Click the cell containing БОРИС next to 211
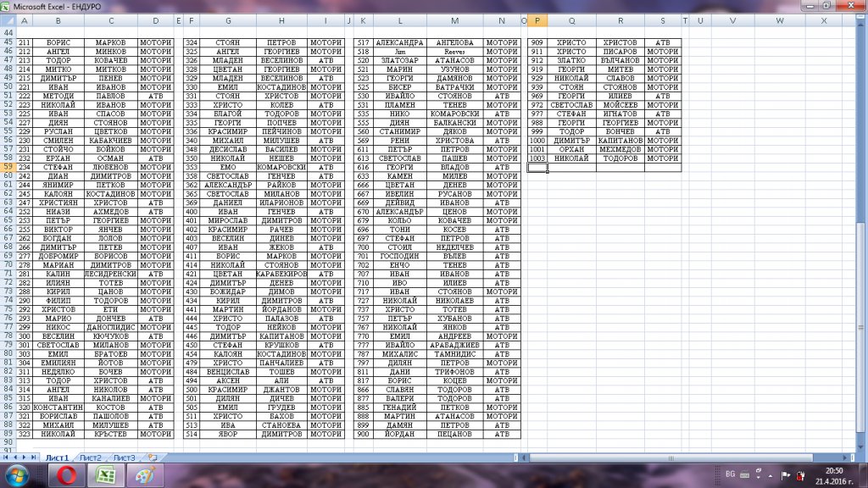Viewport: 868px width, 488px height. [x=58, y=42]
